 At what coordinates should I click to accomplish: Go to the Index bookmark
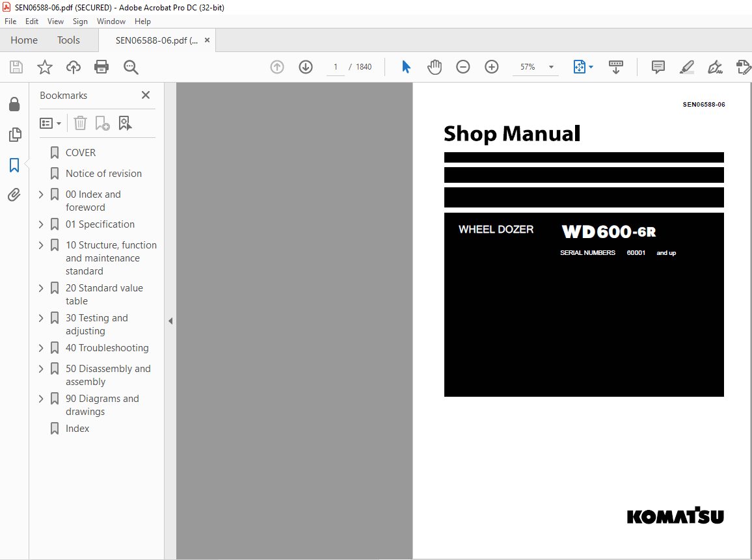(x=77, y=428)
